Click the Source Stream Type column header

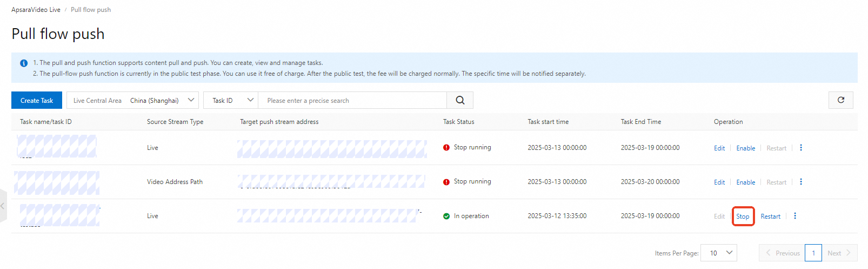[175, 122]
